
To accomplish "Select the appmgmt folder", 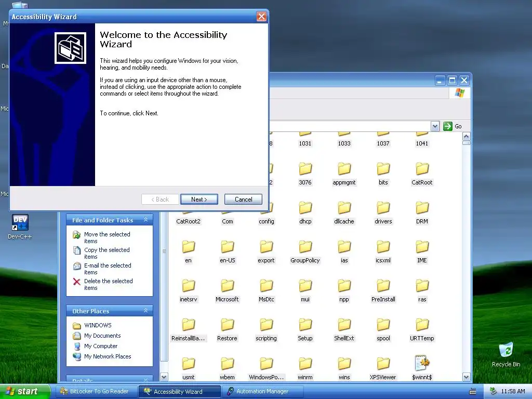I will (344, 174).
